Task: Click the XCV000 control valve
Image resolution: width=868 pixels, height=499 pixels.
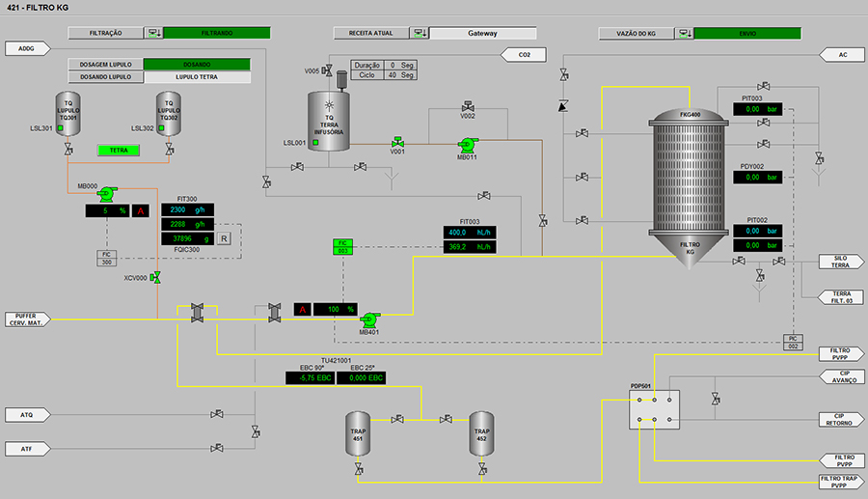Action: click(x=155, y=278)
